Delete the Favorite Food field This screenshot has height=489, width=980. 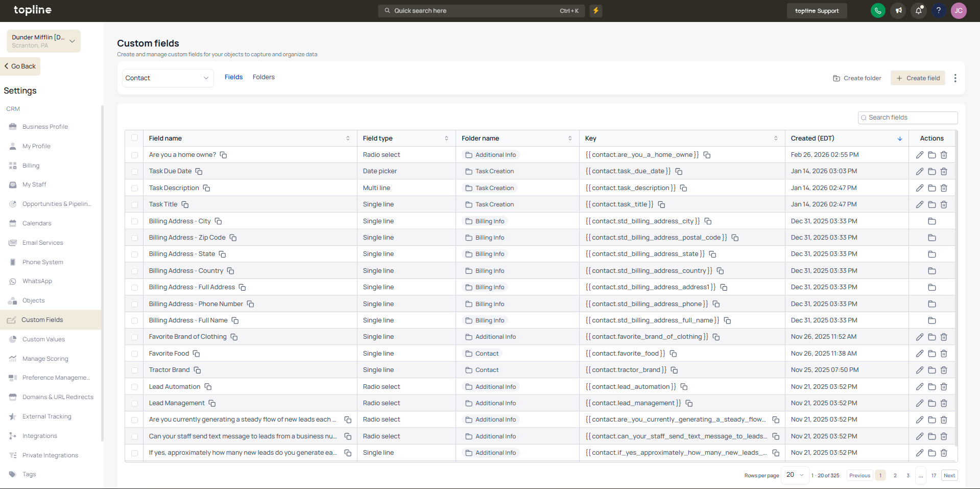[944, 354]
